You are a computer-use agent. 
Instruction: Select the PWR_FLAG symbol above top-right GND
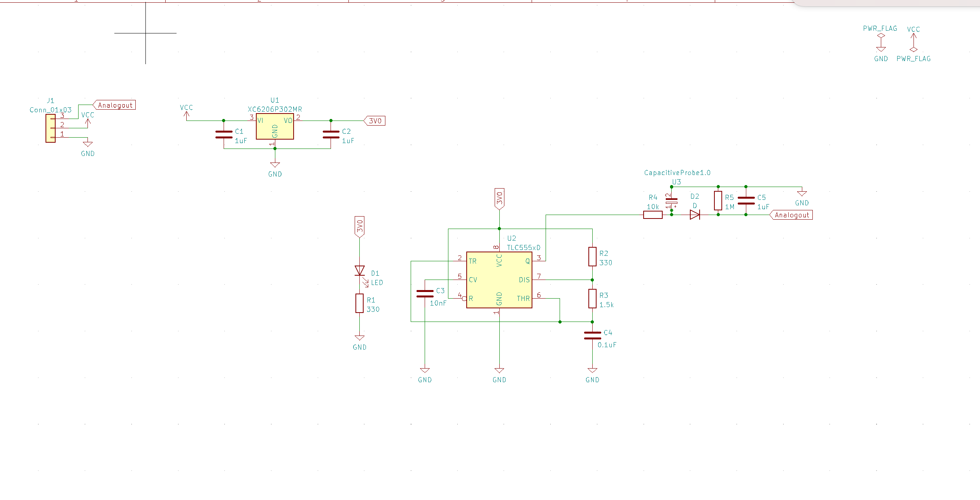[x=881, y=36]
